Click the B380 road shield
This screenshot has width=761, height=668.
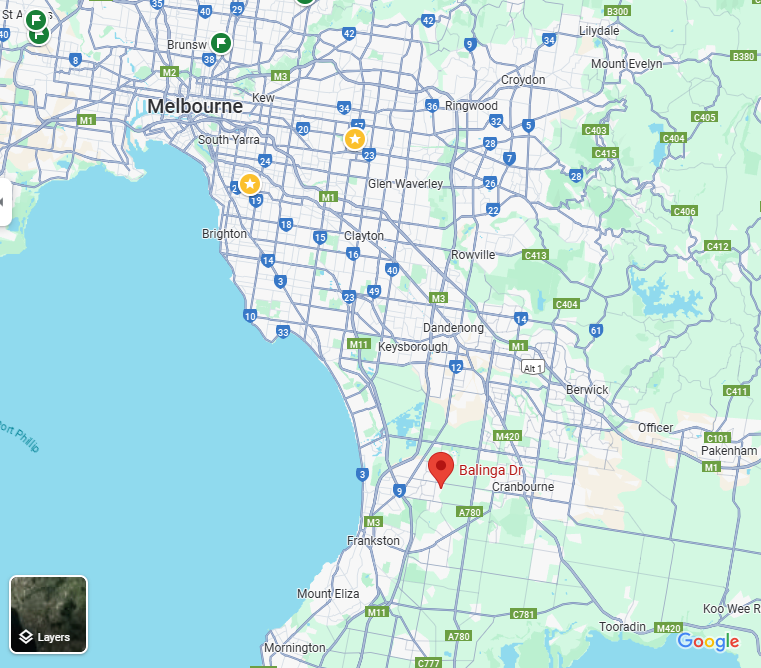tap(743, 56)
